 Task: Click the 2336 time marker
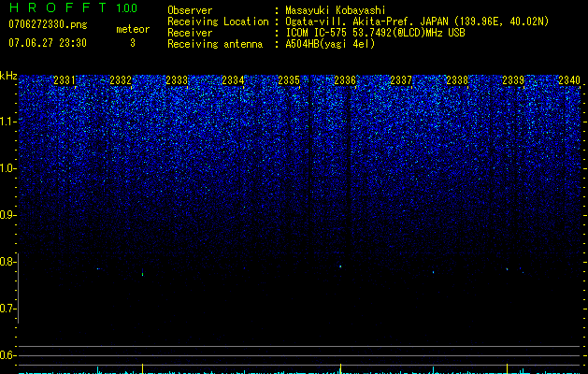[345, 80]
